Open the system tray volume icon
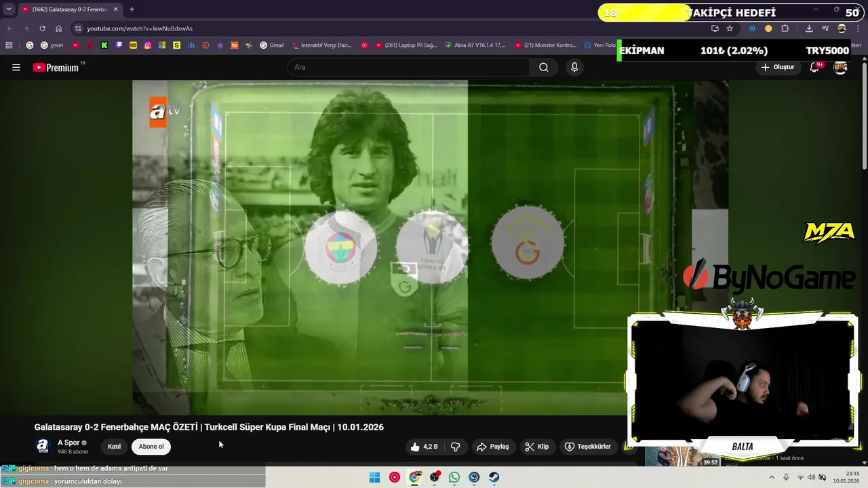 (x=811, y=477)
